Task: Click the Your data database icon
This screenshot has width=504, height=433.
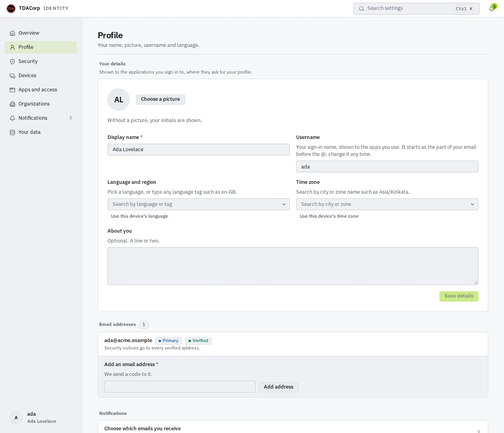Action: 12,132
